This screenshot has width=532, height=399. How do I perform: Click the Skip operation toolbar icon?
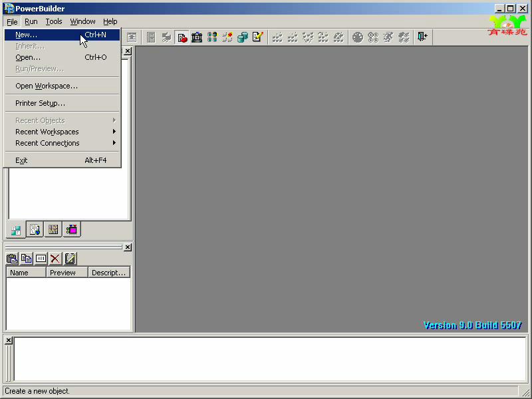(x=323, y=37)
